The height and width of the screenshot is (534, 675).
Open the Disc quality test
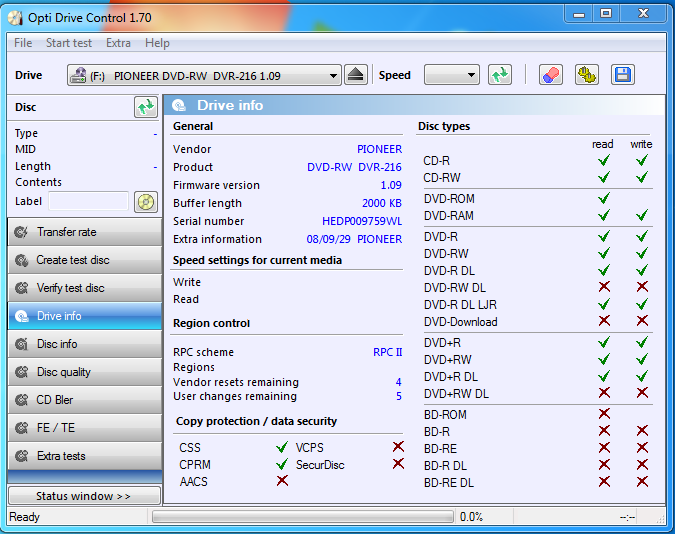[x=85, y=372]
